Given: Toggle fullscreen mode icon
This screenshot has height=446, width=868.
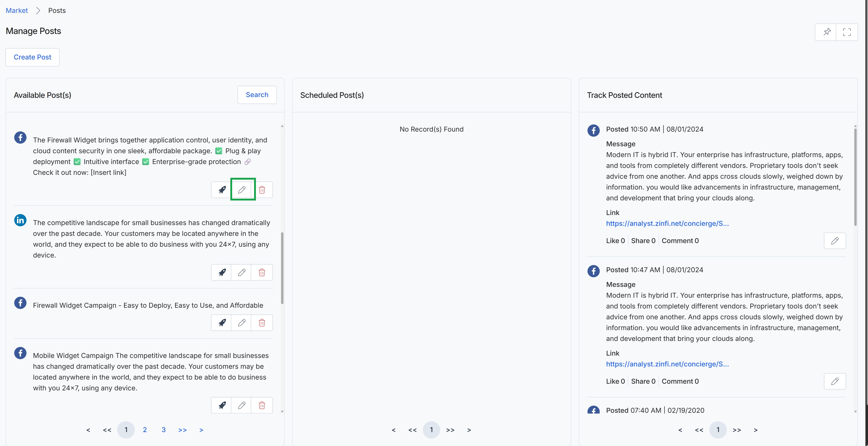Looking at the screenshot, I should click(x=847, y=32).
